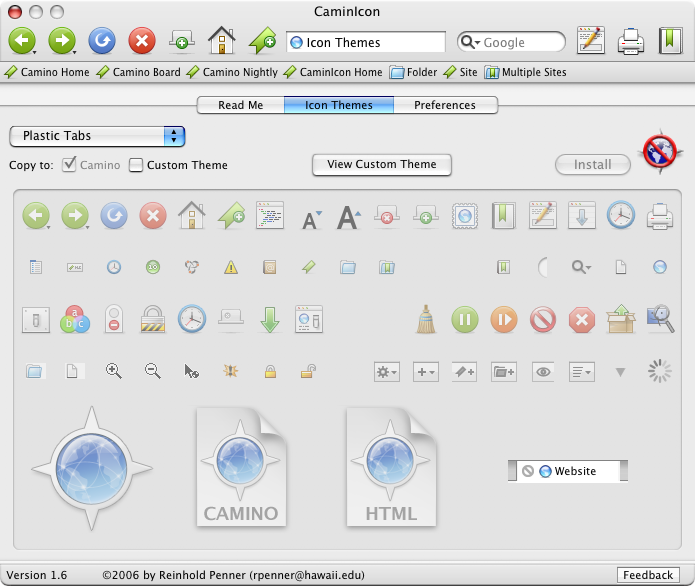Click the larger text 'A' icon in preview
The image size is (695, 586).
pyautogui.click(x=348, y=217)
